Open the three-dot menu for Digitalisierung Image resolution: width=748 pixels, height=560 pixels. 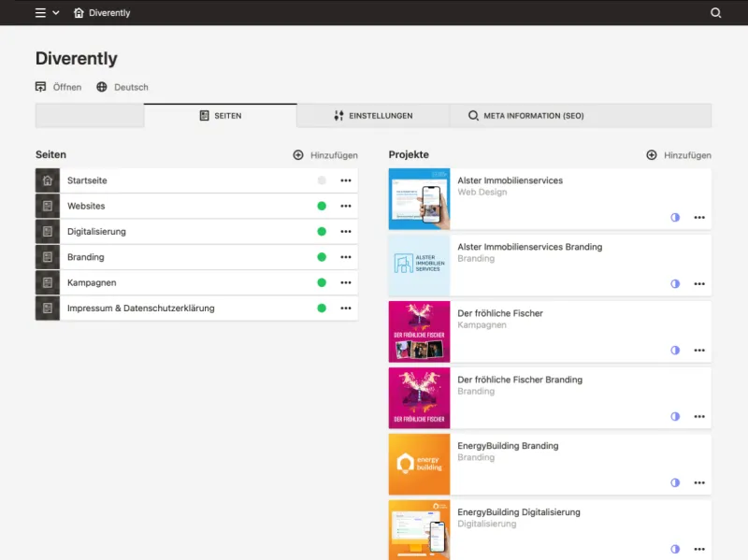(347, 231)
